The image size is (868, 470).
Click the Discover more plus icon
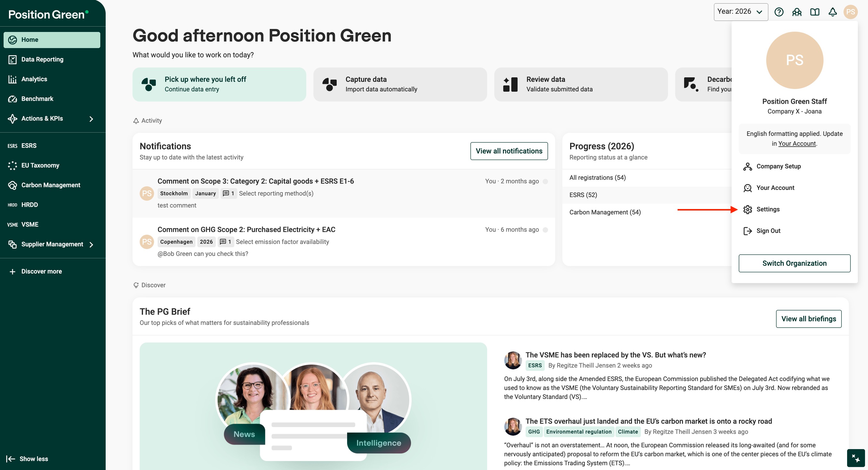pyautogui.click(x=13, y=272)
